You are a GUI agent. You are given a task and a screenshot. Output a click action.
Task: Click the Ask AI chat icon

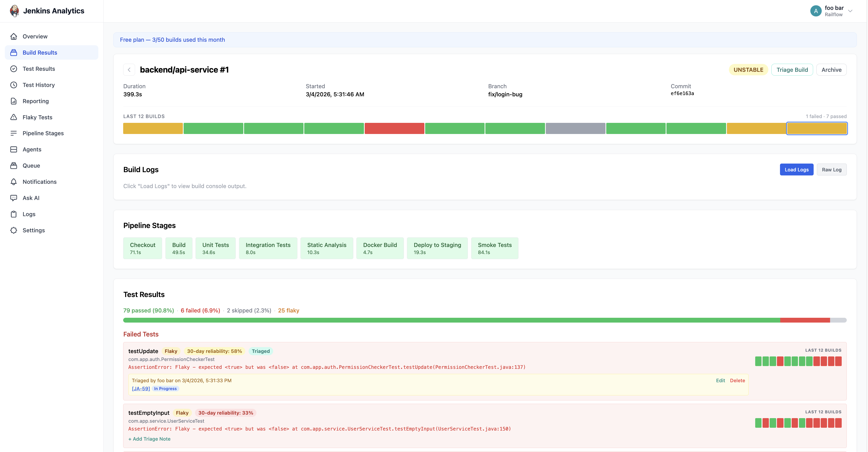pos(13,198)
